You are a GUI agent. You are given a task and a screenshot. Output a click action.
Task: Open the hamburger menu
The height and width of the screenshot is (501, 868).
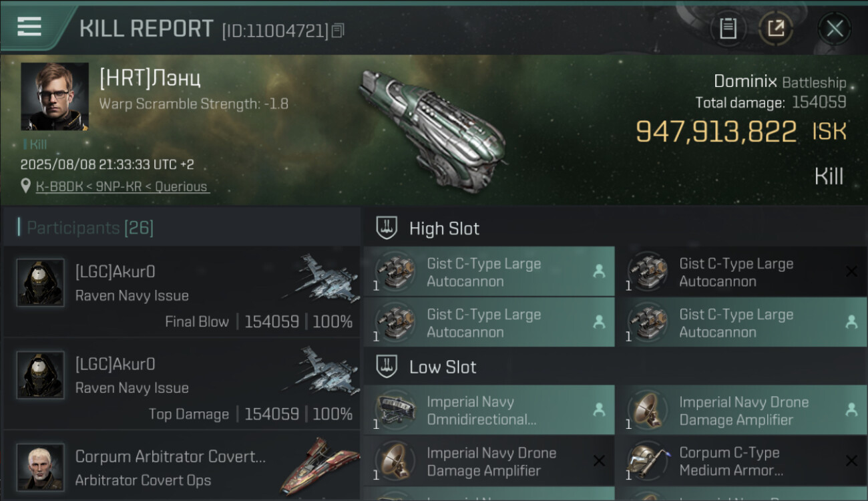pyautogui.click(x=29, y=27)
